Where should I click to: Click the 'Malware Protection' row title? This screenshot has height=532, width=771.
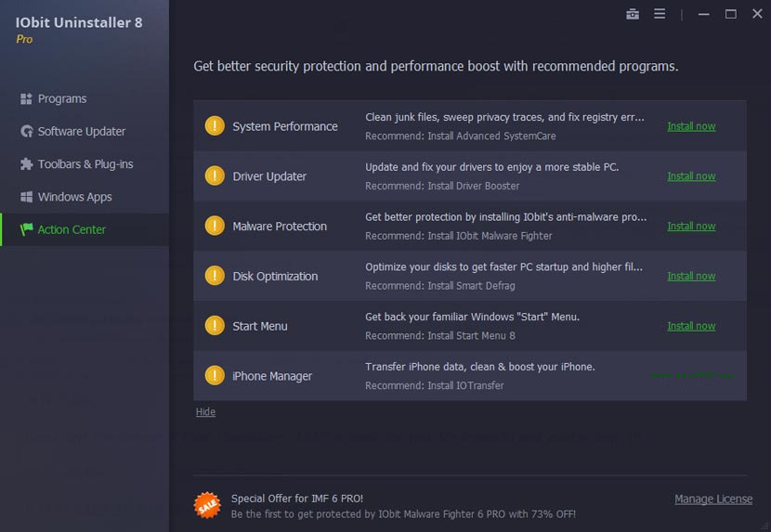[280, 227]
